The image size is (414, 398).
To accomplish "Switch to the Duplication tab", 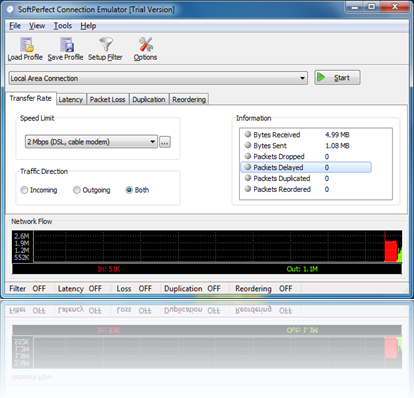I will (149, 99).
